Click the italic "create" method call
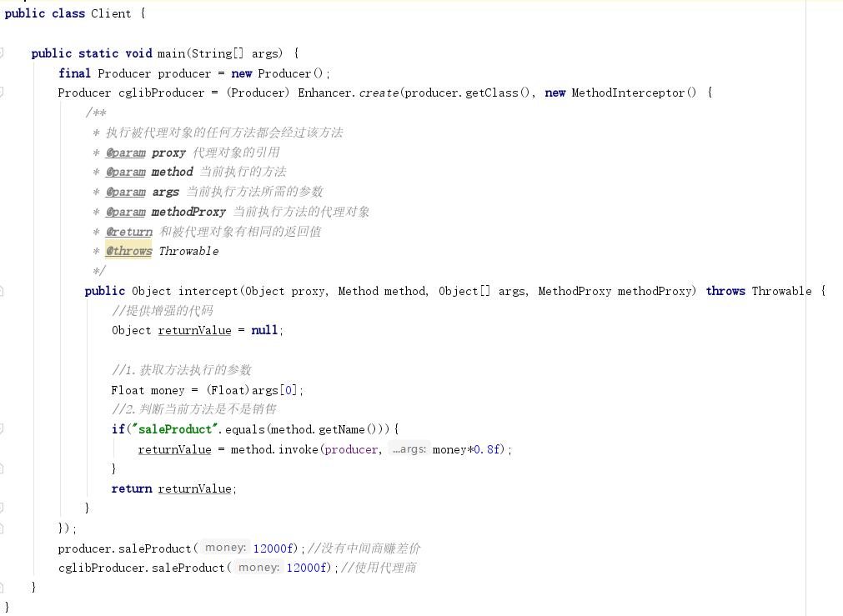Image resolution: width=843 pixels, height=616 pixels. click(x=379, y=93)
